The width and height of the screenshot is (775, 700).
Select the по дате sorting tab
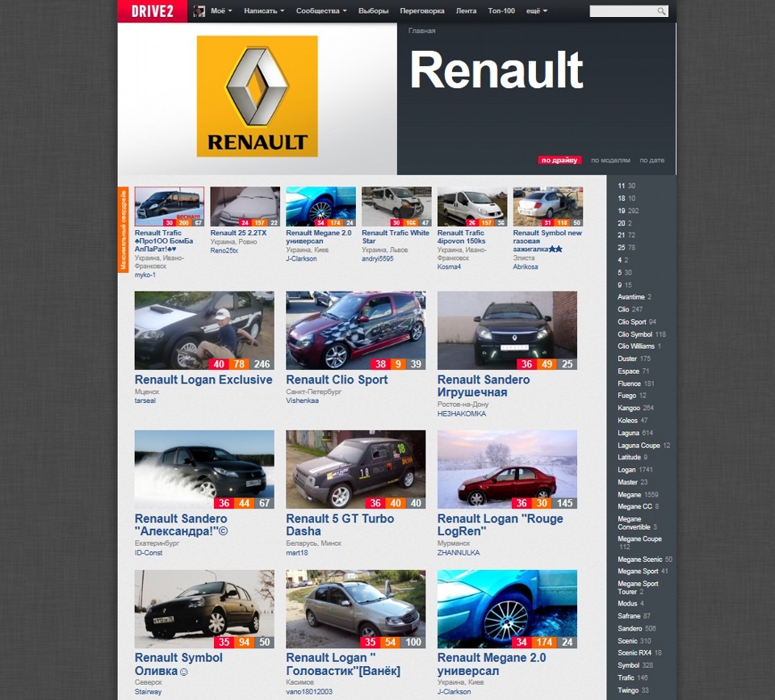click(652, 160)
